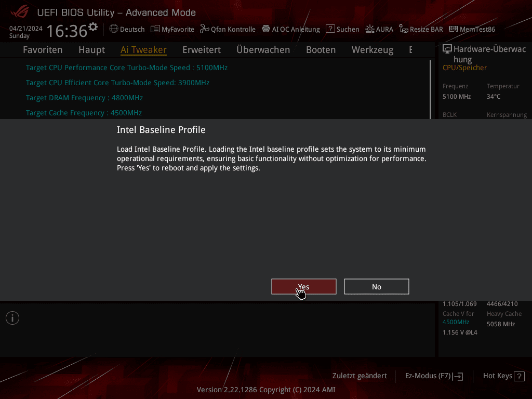Viewport: 532px width, 399px height.
Task: Click the Ez-Modus arrow icon
Action: [x=458, y=376]
